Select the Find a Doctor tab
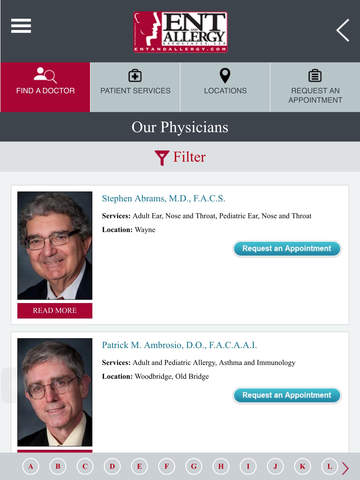Viewport: 360px width, 480px height. tap(45, 87)
